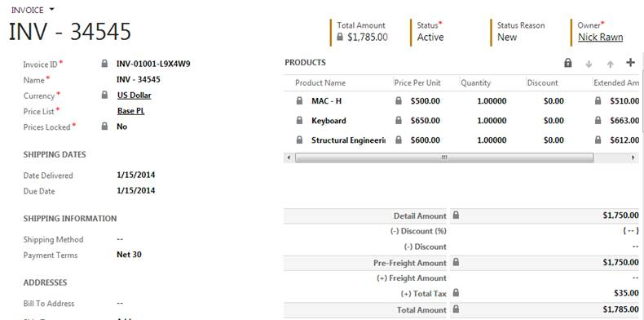Click the lock icon in Products header
The height and width of the screenshot is (320, 644).
(568, 63)
